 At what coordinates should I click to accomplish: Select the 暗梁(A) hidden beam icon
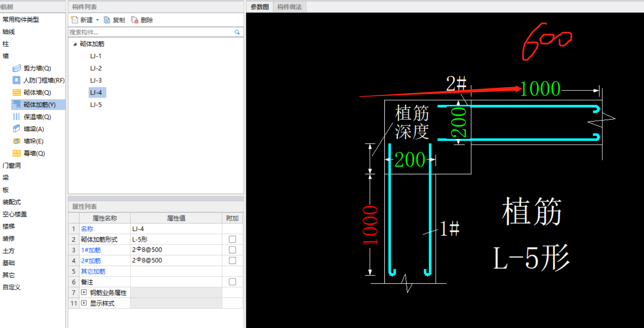coord(17,129)
